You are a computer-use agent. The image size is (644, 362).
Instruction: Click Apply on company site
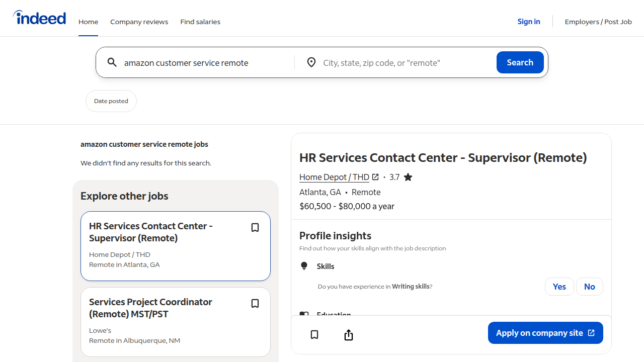(x=545, y=332)
